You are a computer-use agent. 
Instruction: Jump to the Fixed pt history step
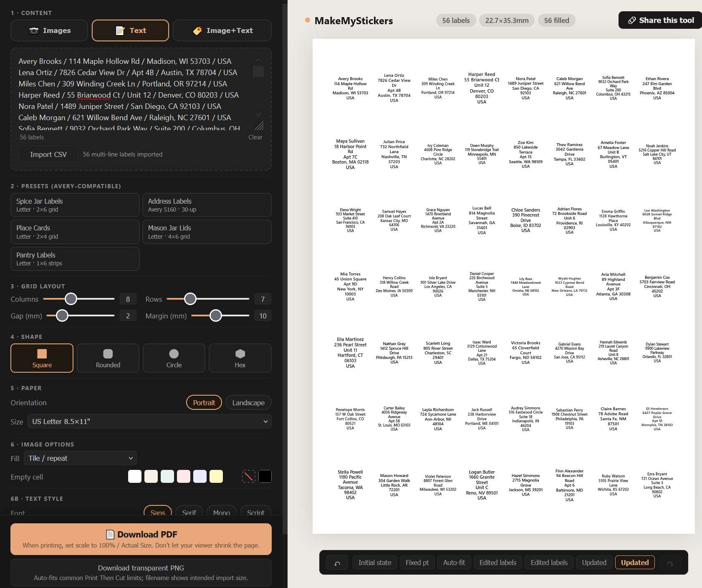click(x=417, y=563)
